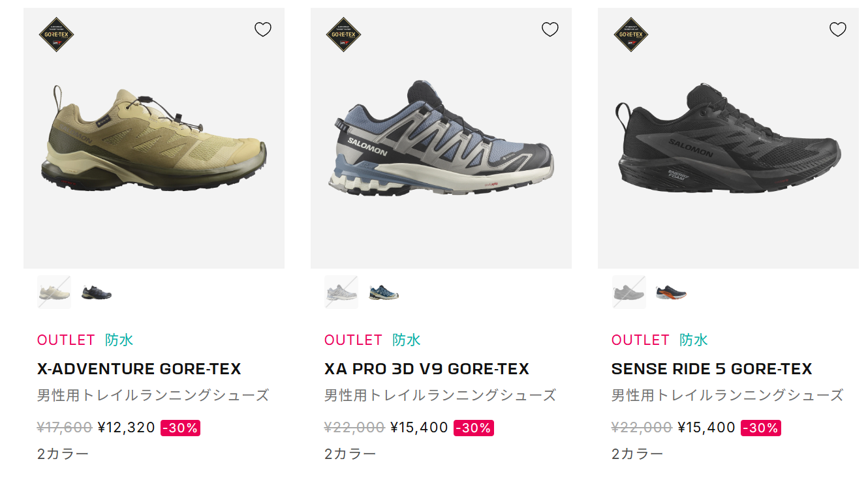Select the dark navy X-Adventure color swatch

[x=97, y=293]
